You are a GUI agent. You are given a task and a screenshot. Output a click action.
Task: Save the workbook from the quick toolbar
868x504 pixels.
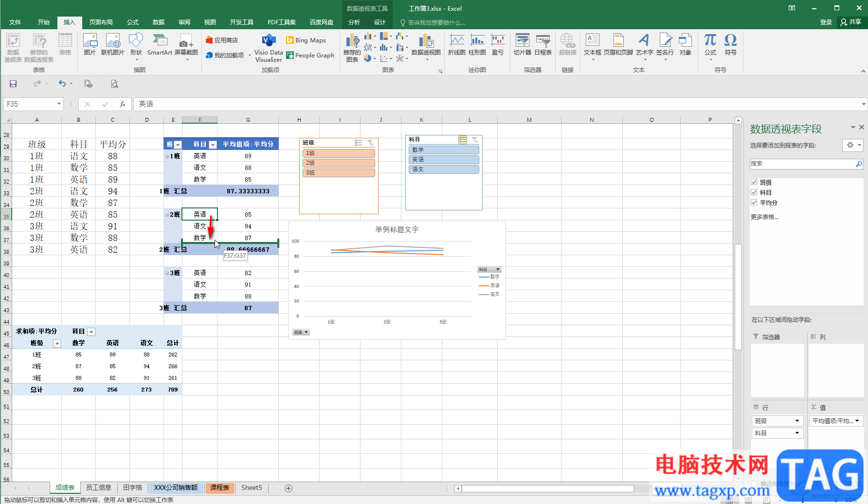pos(13,84)
